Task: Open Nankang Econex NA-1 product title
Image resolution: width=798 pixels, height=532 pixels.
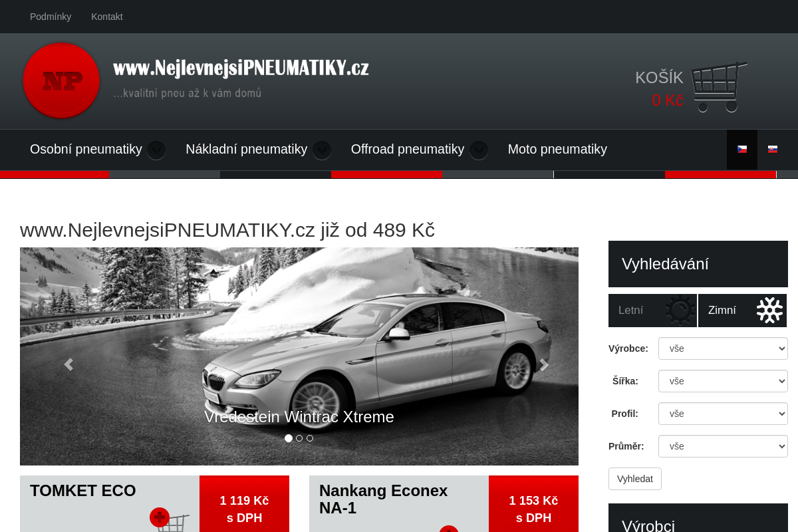Action: (x=383, y=499)
